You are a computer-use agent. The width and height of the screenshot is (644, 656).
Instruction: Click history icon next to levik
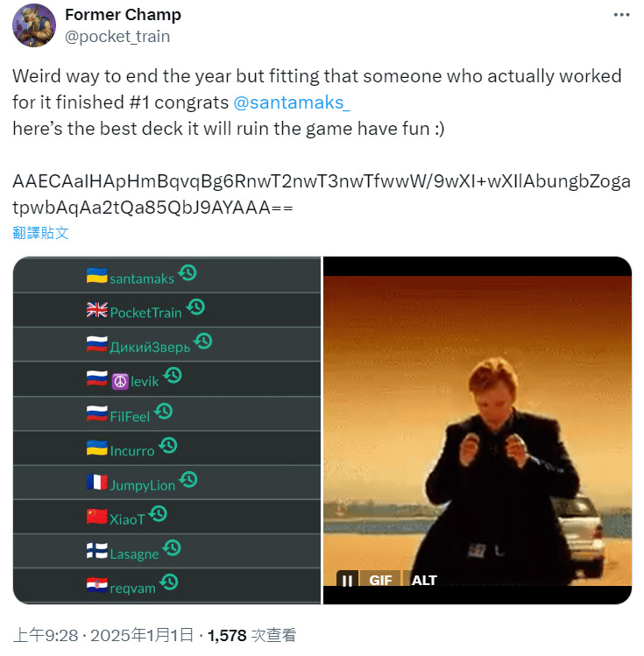(x=173, y=375)
